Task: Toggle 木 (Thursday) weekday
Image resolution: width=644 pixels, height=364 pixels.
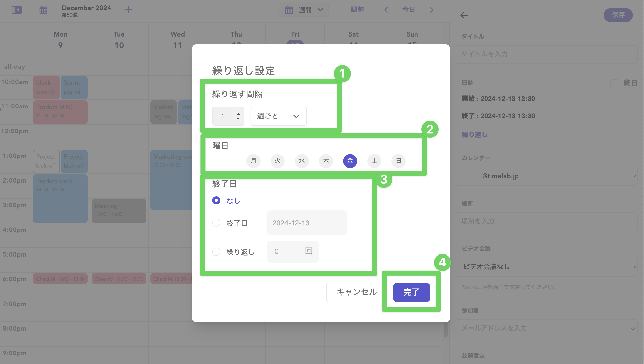Action: (x=326, y=161)
